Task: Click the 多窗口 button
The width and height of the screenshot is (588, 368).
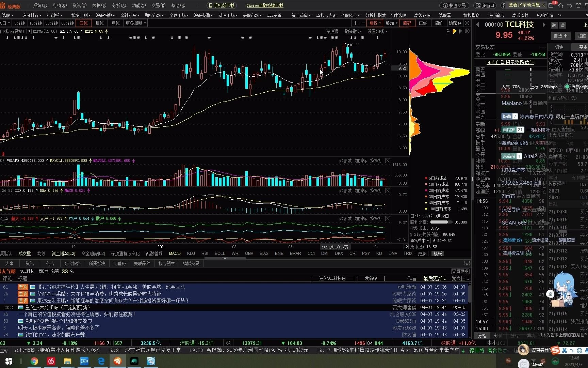Action: (484, 5)
